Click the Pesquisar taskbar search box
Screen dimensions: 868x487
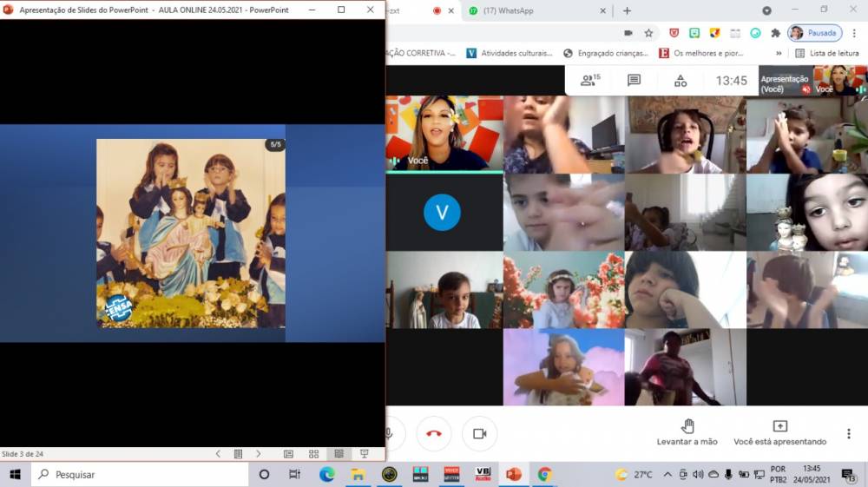(x=139, y=475)
